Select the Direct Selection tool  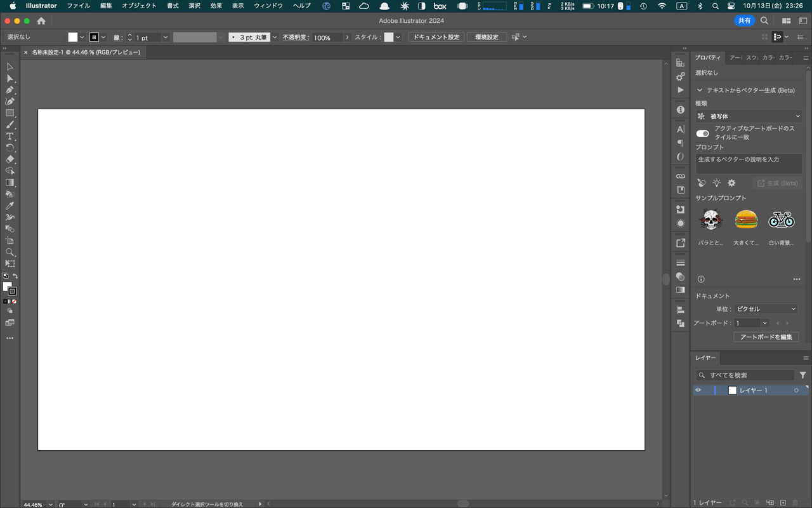(10, 78)
